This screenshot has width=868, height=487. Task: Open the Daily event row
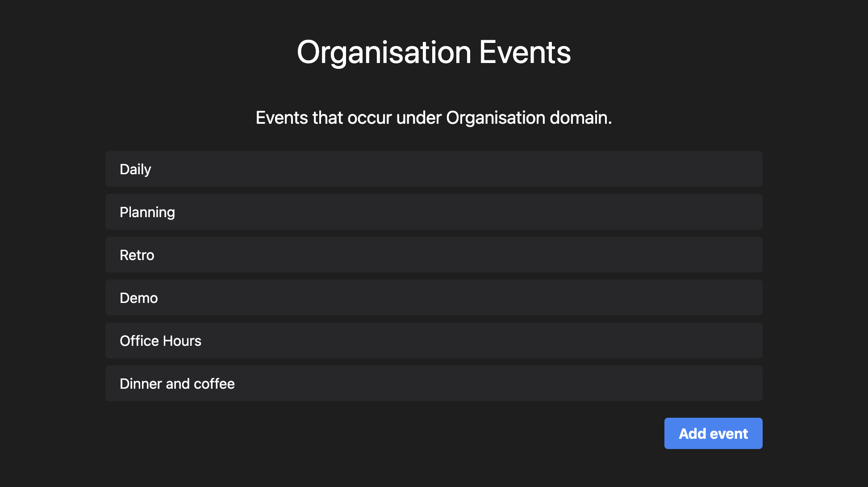click(434, 169)
